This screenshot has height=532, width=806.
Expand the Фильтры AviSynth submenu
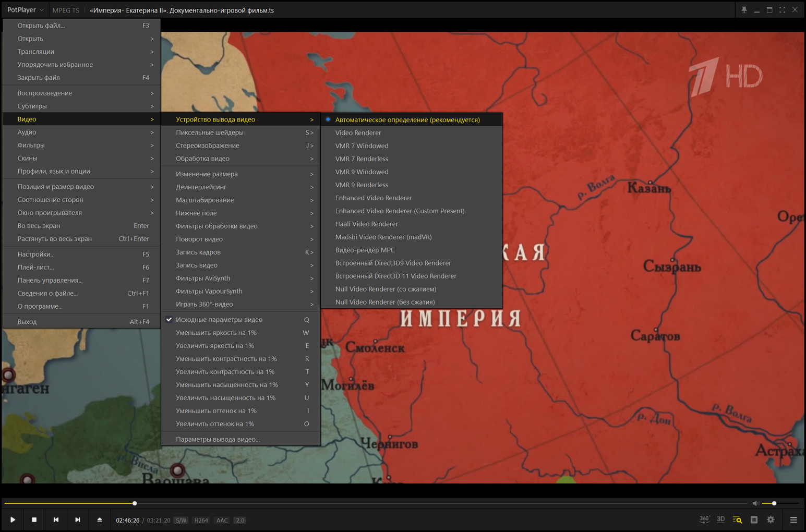(240, 278)
